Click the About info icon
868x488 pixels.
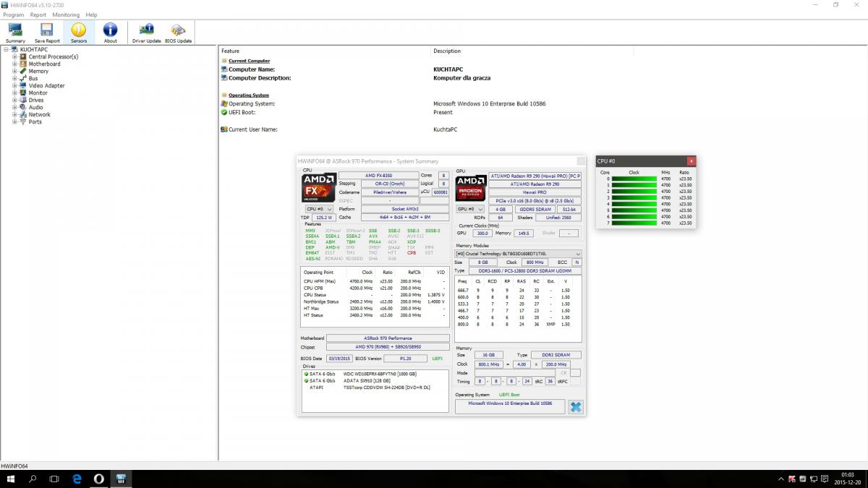pos(110,30)
